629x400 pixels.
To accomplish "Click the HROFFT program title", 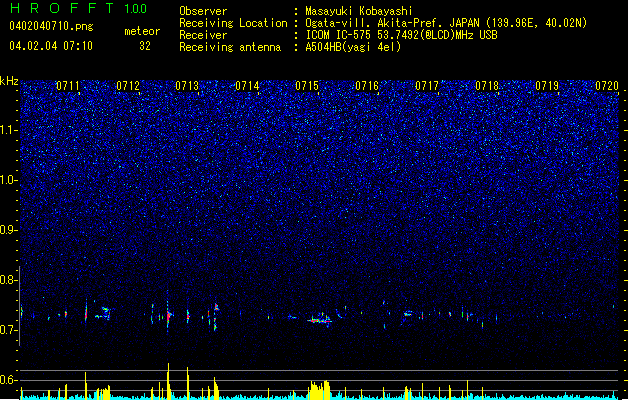I will (x=62, y=8).
